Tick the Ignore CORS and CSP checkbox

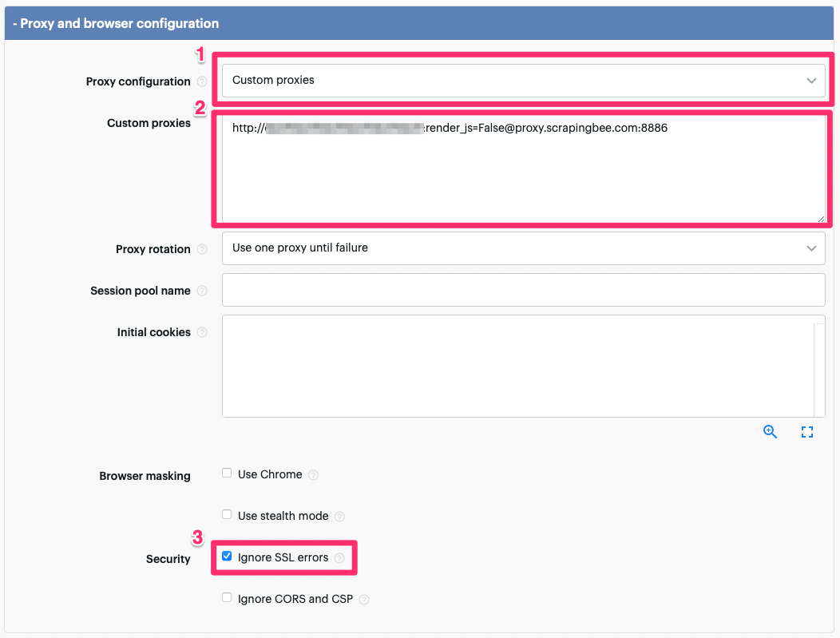point(227,598)
